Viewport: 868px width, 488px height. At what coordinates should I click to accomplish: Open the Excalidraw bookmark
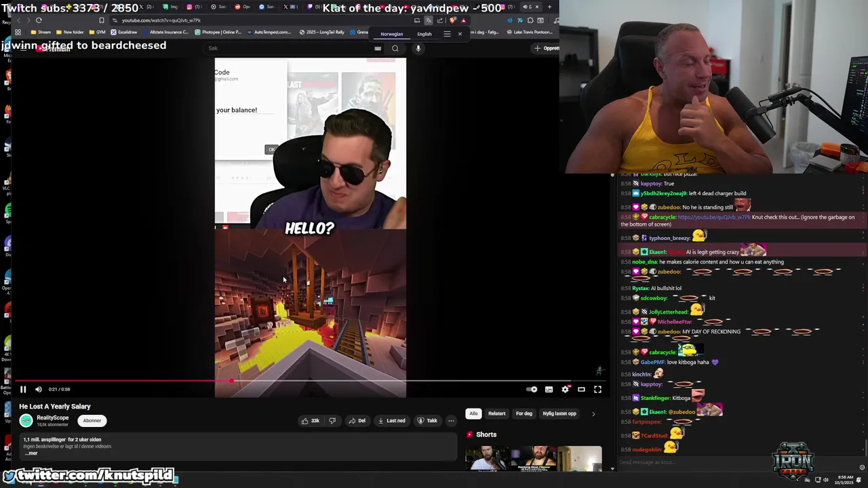tap(124, 32)
